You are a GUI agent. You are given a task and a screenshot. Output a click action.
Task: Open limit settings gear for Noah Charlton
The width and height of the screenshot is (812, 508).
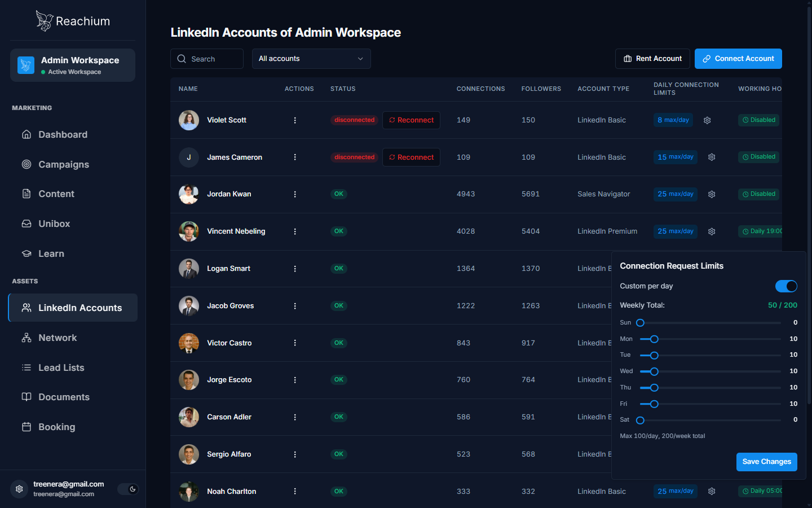pyautogui.click(x=712, y=491)
